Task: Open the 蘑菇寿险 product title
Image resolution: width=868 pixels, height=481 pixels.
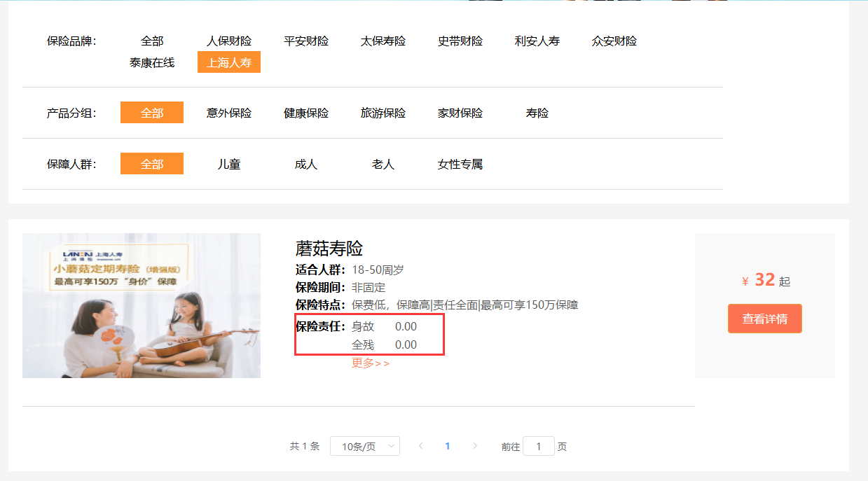Action: click(329, 249)
